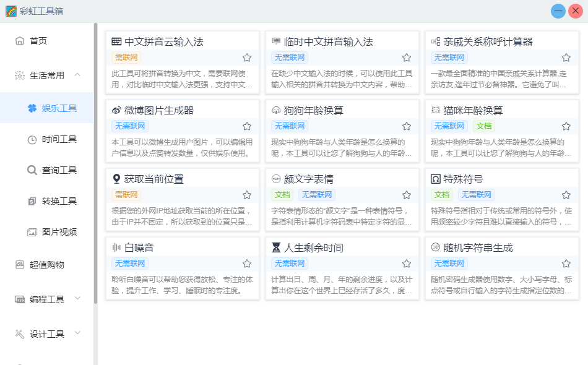Click the hourglass icon beside 人生剩余时间

coord(276,247)
